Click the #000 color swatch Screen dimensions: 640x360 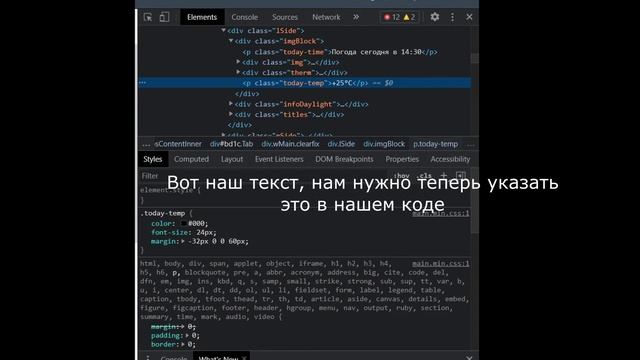(184, 223)
